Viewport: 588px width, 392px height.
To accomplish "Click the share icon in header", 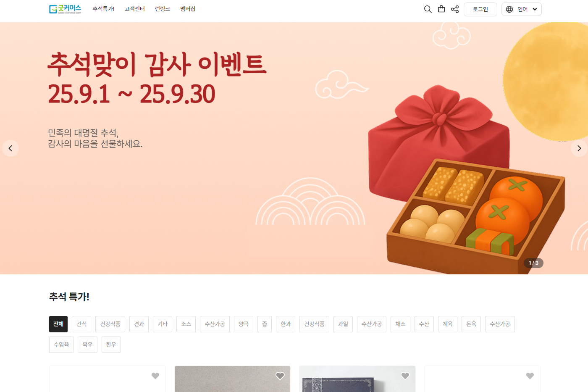I will tap(455, 9).
